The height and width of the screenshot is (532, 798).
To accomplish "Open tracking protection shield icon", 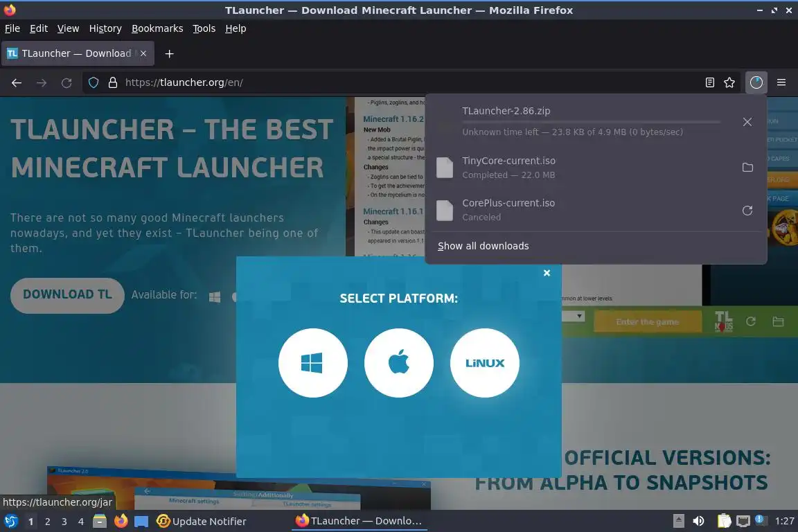I will (x=93, y=82).
